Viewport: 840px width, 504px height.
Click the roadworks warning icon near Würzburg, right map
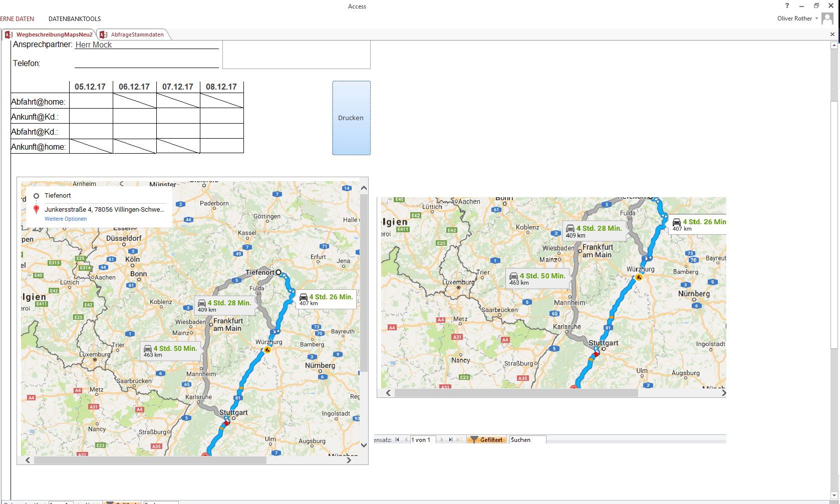pyautogui.click(x=639, y=277)
